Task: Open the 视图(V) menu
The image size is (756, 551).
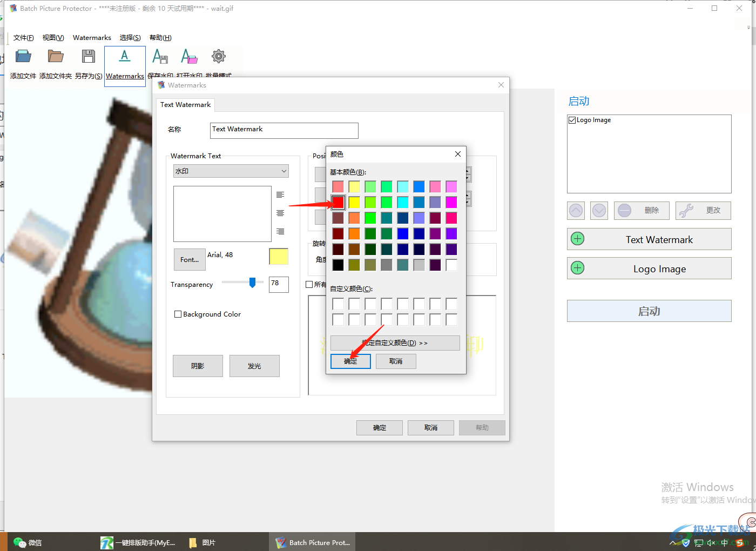Action: coord(53,37)
